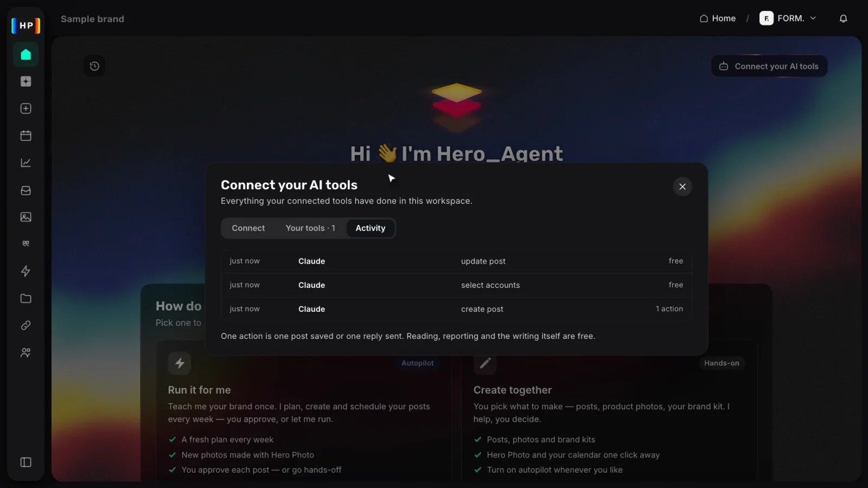
Task: Click "free" in the select accounts row
Action: 676,285
